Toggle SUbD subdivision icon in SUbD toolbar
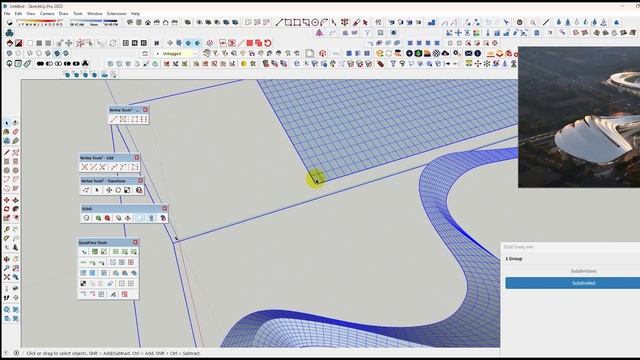640x360 pixels. tap(86, 218)
